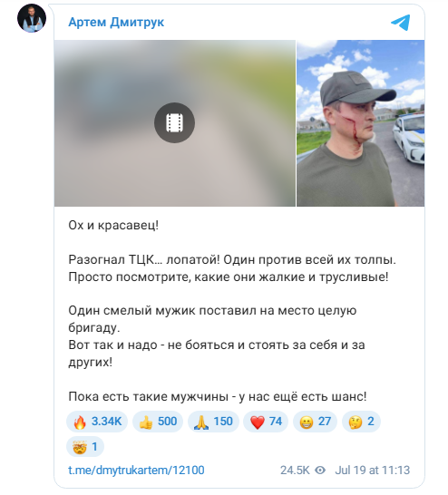Click the film strip icon on video
This screenshot has width=448, height=495.
175,122
